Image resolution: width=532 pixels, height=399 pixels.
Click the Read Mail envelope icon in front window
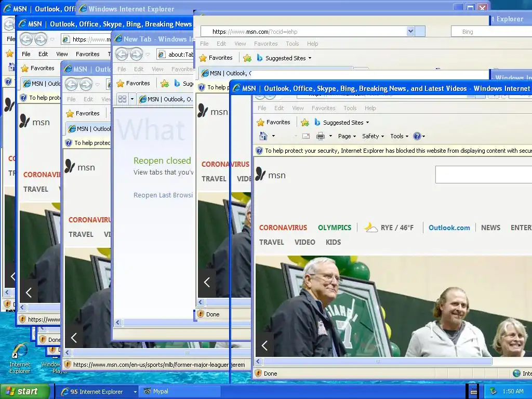click(x=305, y=136)
